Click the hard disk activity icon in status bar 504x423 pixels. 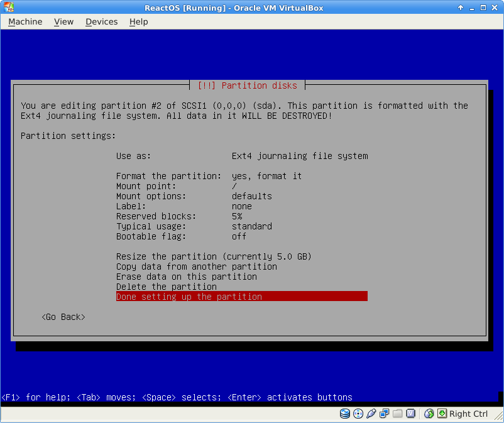[x=345, y=414]
